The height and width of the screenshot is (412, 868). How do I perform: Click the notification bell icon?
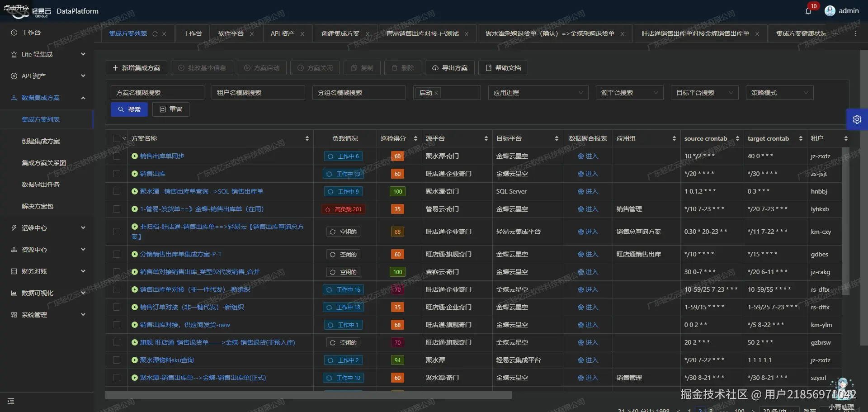click(x=809, y=11)
